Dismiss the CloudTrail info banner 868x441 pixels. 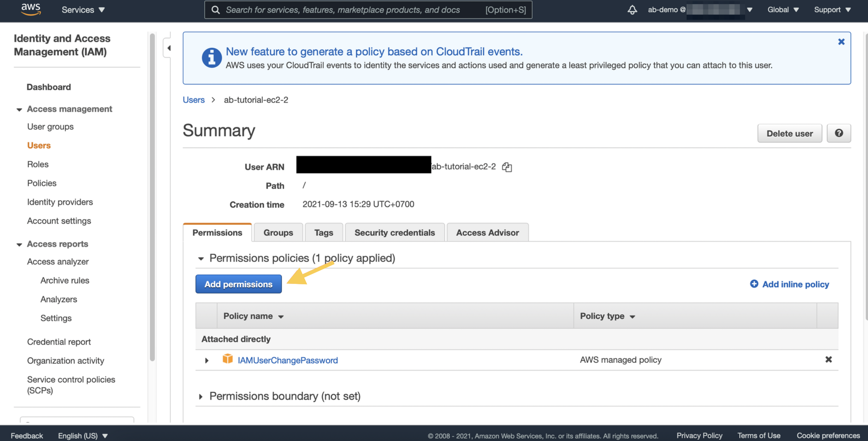coord(841,42)
